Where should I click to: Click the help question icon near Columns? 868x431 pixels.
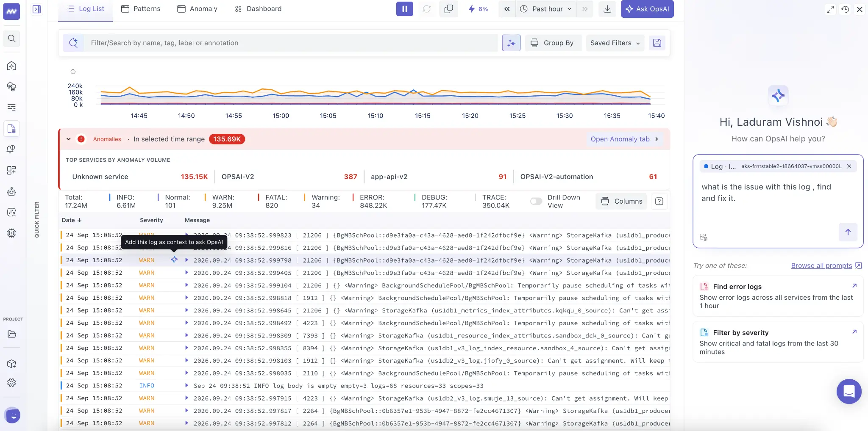pos(659,201)
